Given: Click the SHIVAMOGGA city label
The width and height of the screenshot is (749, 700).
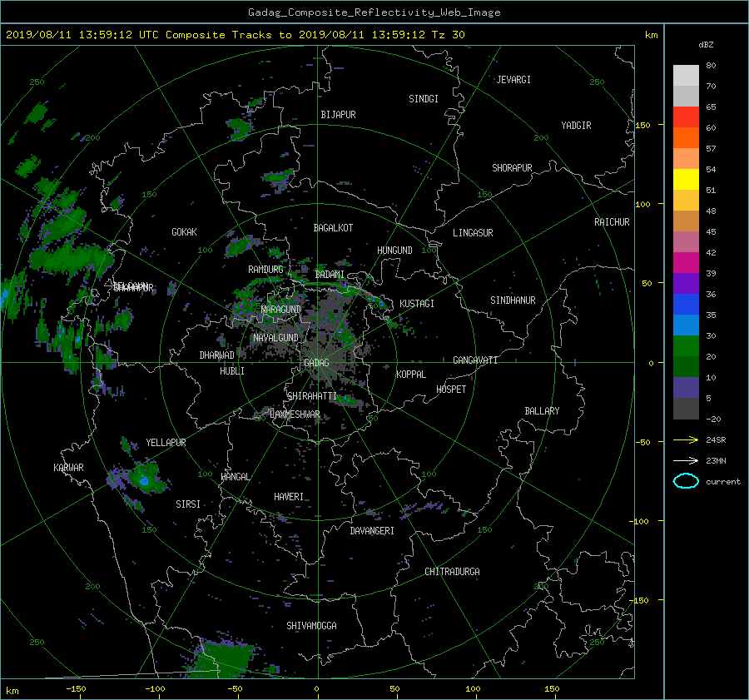Looking at the screenshot, I should click(311, 626).
